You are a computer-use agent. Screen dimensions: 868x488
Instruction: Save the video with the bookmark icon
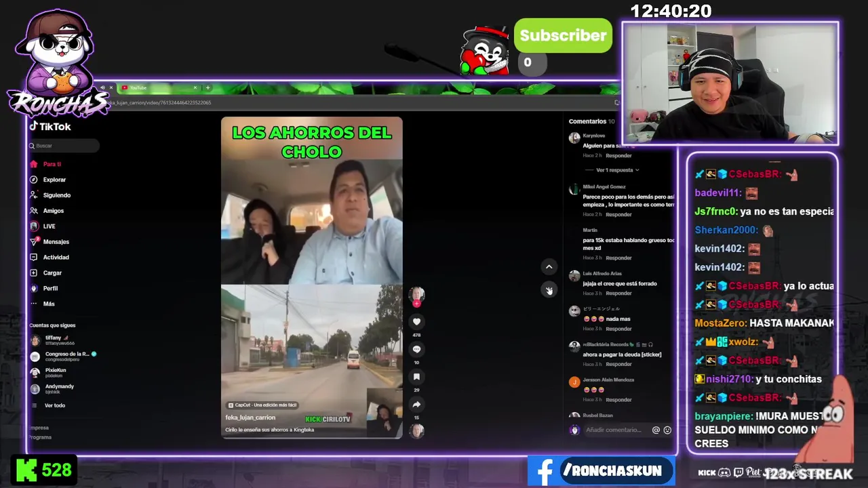point(416,377)
